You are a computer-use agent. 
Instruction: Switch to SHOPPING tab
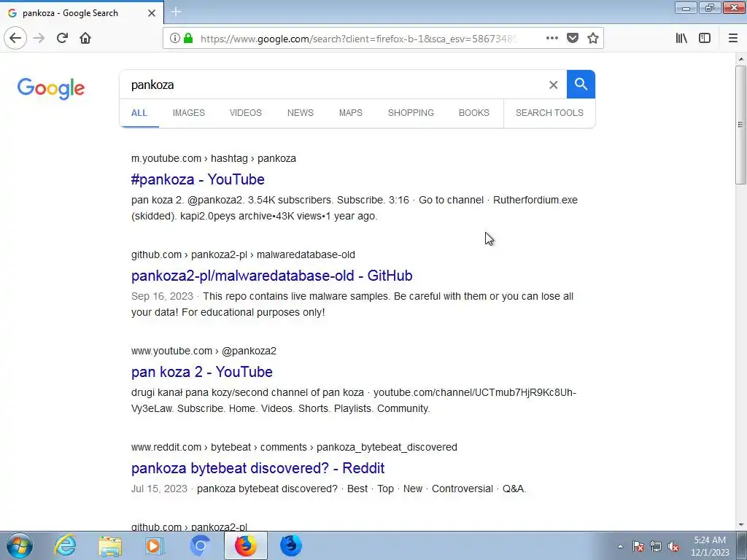point(411,113)
